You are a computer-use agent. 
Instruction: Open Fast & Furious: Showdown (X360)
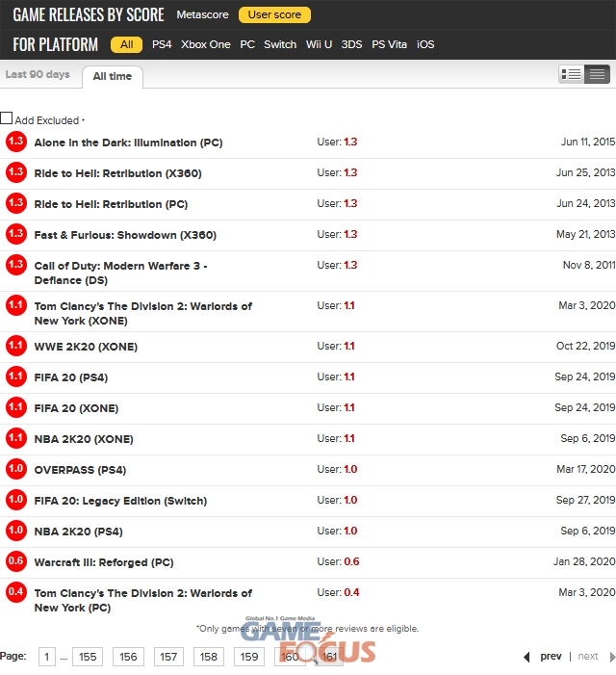[125, 235]
